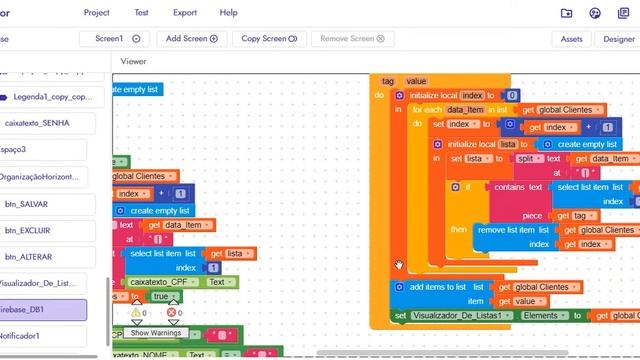Select Legenda1_copy_cop... component in the tree
This screenshot has width=640, height=360.
52,97
